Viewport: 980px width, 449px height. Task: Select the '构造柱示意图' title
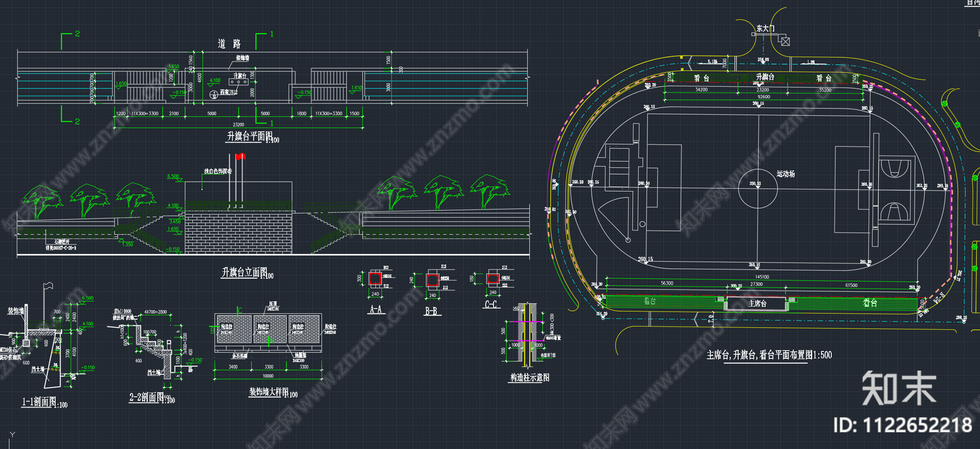[x=530, y=377]
